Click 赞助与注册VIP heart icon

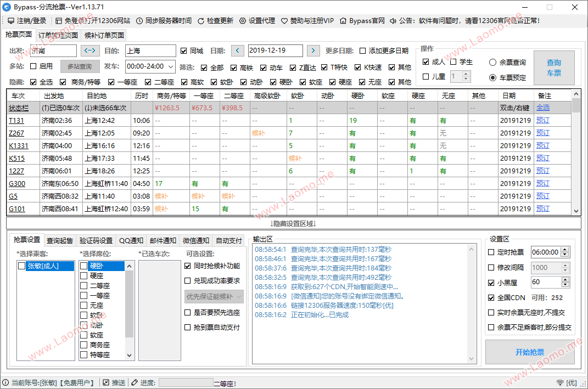tap(284, 21)
